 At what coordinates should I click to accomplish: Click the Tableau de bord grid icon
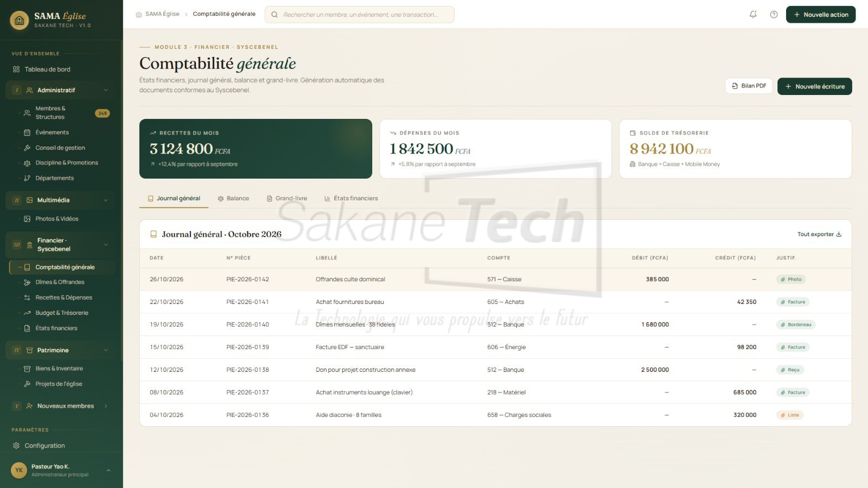pyautogui.click(x=16, y=69)
